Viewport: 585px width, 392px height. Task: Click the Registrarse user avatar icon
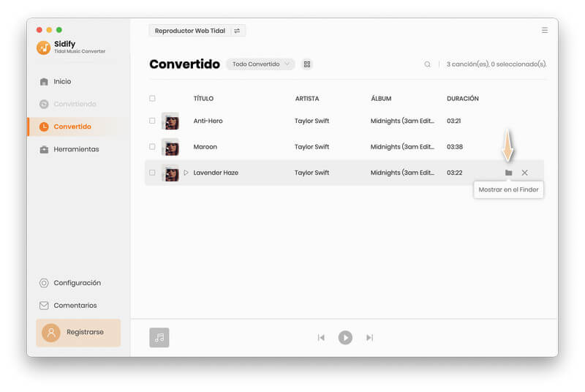[51, 333]
